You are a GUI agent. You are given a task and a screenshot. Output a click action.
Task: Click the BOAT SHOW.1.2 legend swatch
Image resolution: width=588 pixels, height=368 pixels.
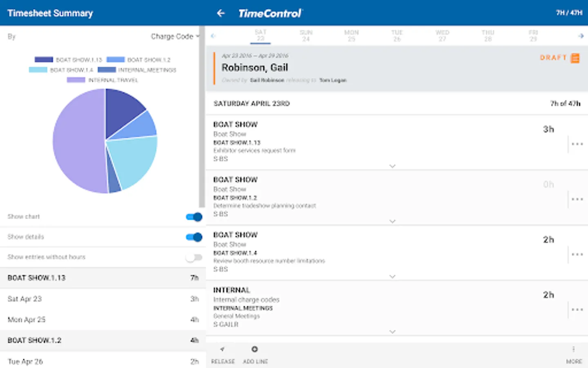116,60
